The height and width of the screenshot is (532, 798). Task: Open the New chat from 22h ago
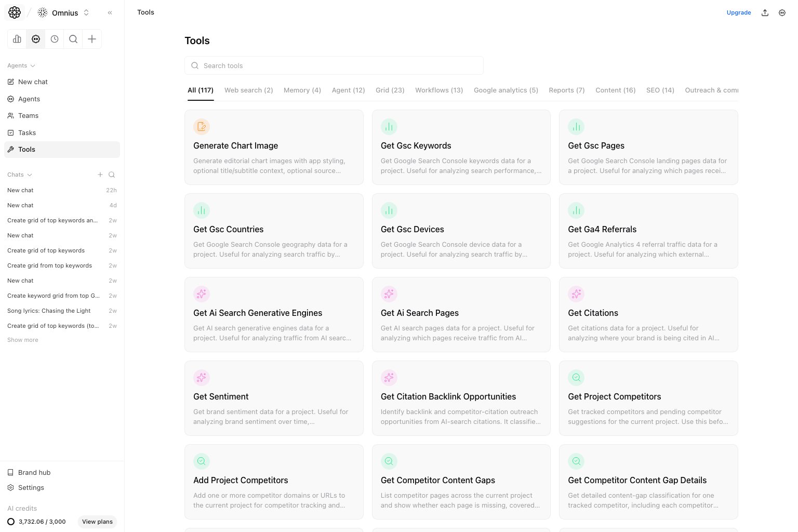tap(62, 190)
